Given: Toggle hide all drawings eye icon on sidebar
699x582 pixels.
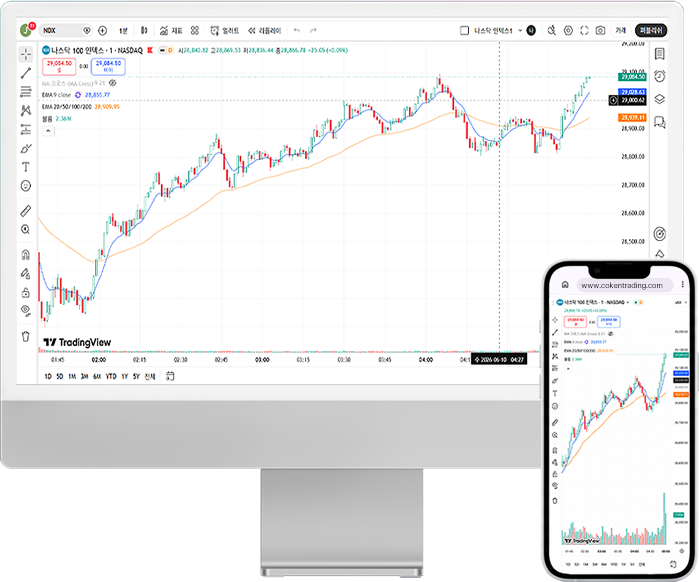Looking at the screenshot, I should point(26,311).
